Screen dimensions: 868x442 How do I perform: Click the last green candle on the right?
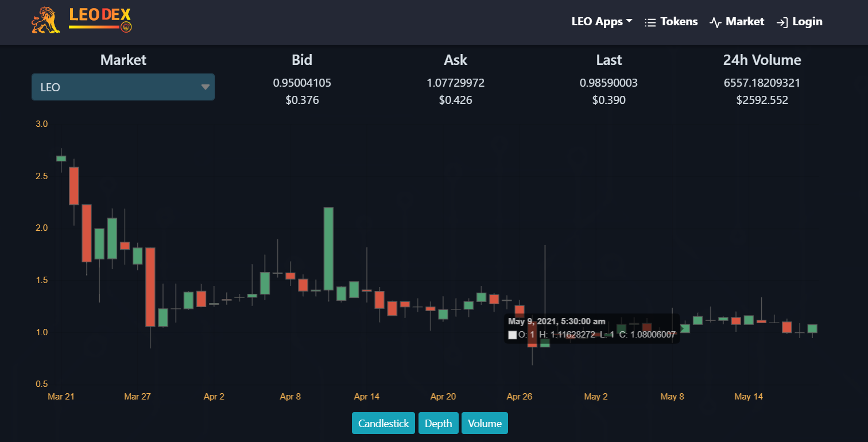(812, 328)
